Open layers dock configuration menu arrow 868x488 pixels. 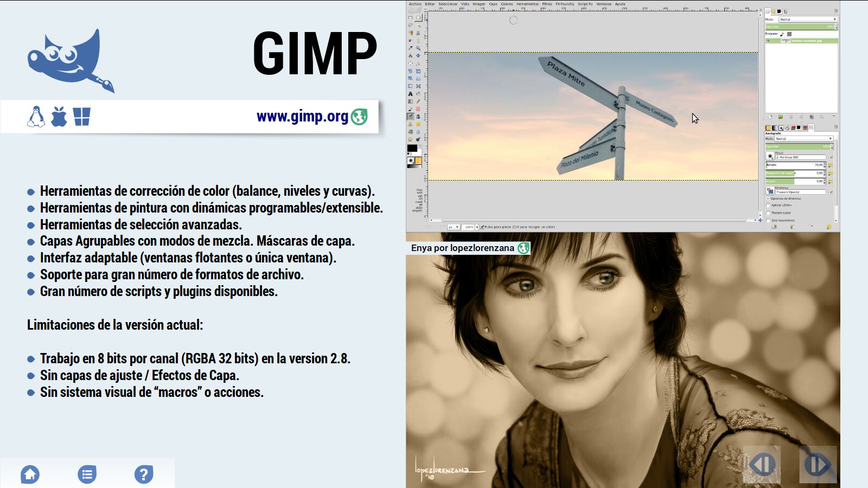[836, 11]
